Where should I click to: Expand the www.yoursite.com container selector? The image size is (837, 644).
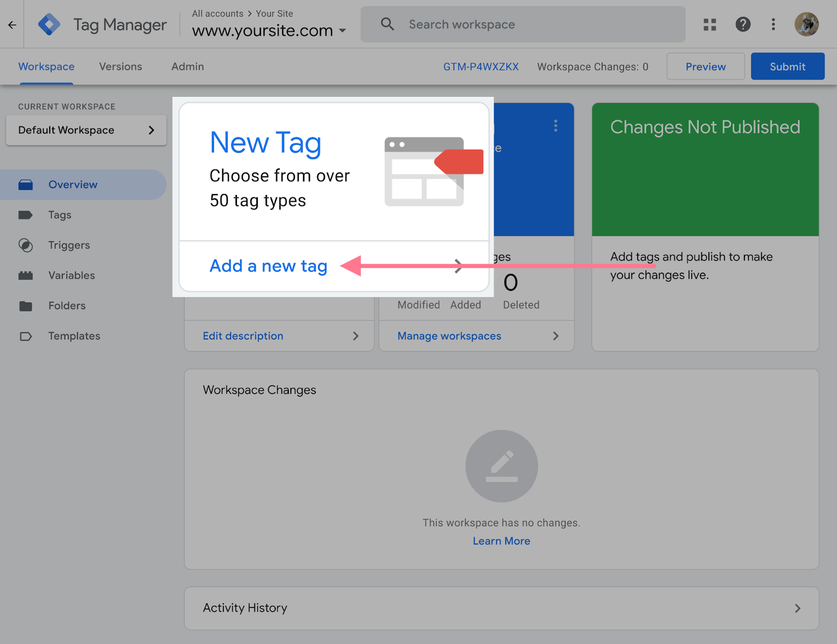click(x=343, y=30)
